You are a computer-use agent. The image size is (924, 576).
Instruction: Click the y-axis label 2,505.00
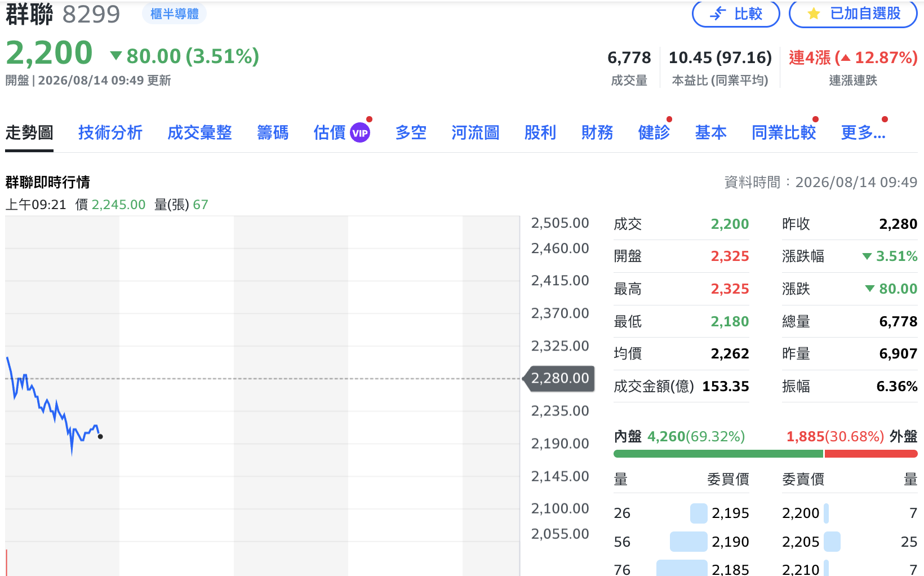560,223
